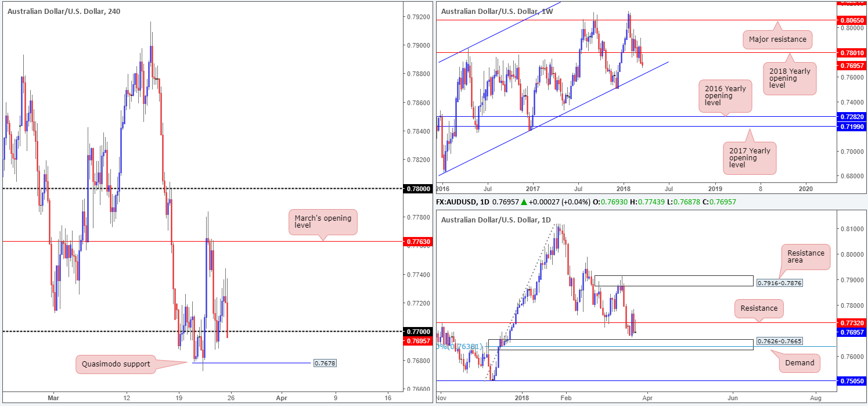
Task: Click the daily demand zone rectangle
Action: pos(621,344)
